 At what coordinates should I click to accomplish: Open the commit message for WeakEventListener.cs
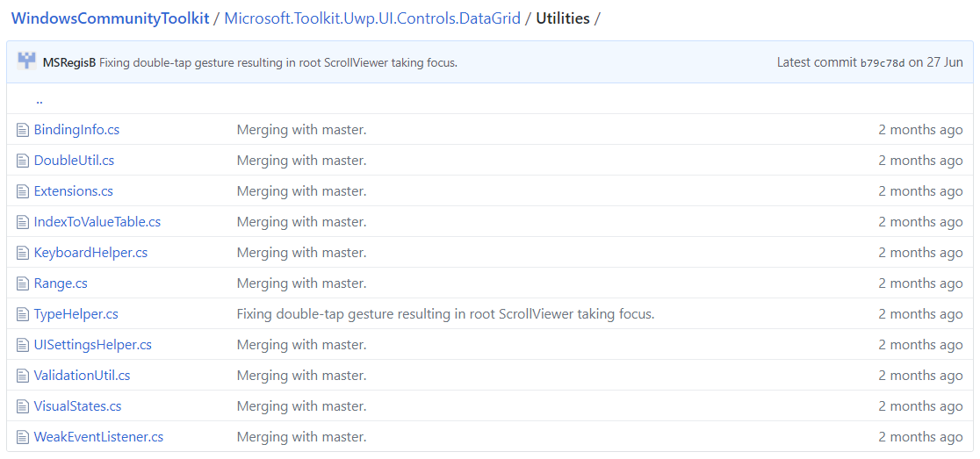click(x=301, y=437)
